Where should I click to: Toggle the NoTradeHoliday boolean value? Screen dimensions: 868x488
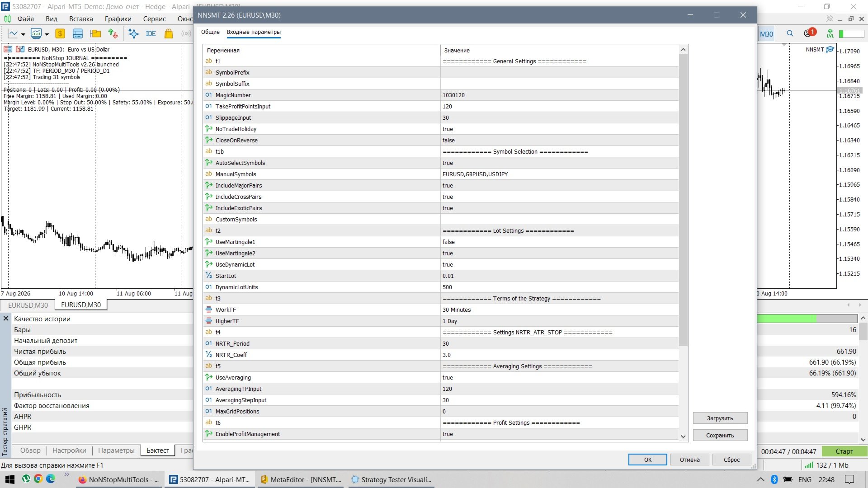(559, 129)
